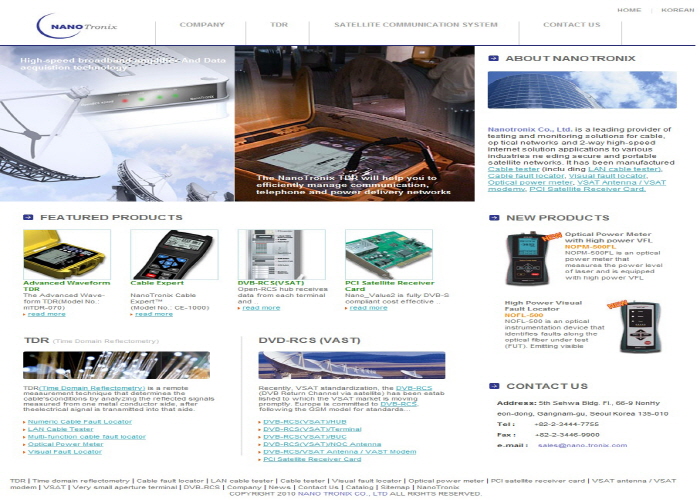Switch to the KOREAN version
The image size is (700, 500).
pos(678,10)
